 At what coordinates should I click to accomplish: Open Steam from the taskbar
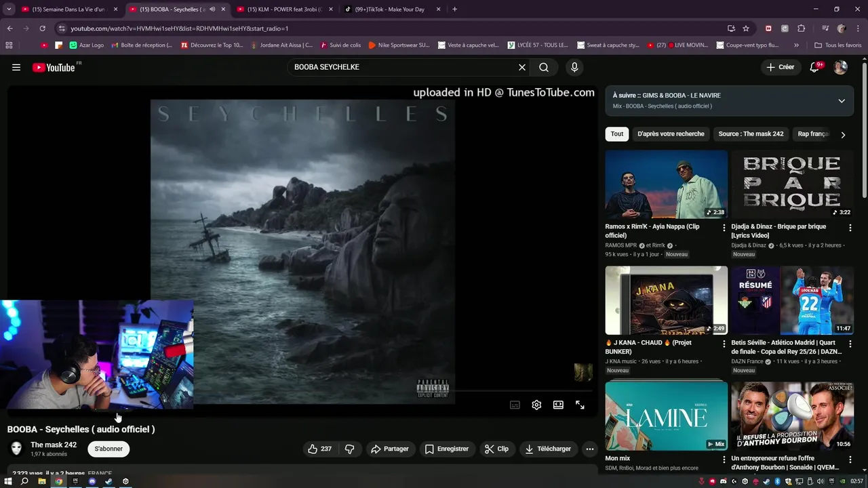tap(108, 481)
